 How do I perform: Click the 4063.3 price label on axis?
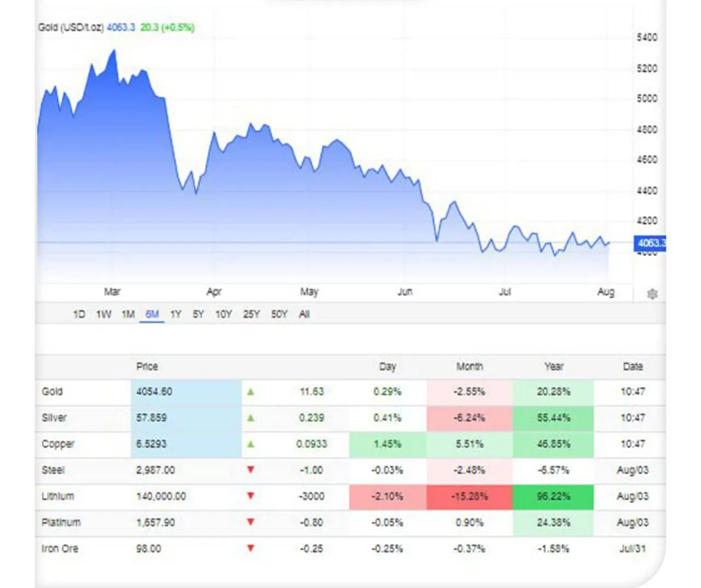tap(650, 243)
